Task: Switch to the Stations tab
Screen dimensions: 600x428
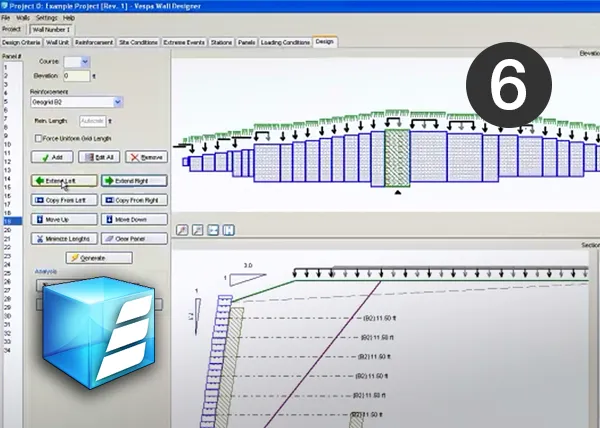Action: [x=221, y=42]
